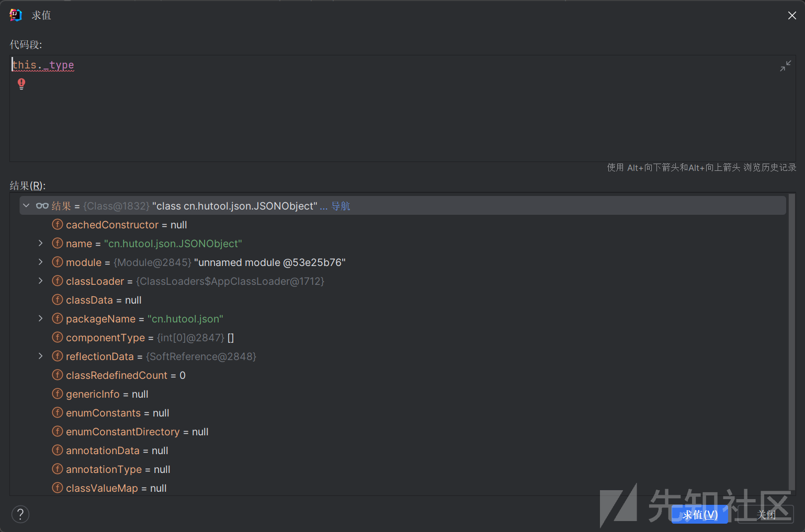This screenshot has width=805, height=532.
Task: Click the field icon of module
Action: coord(58,262)
